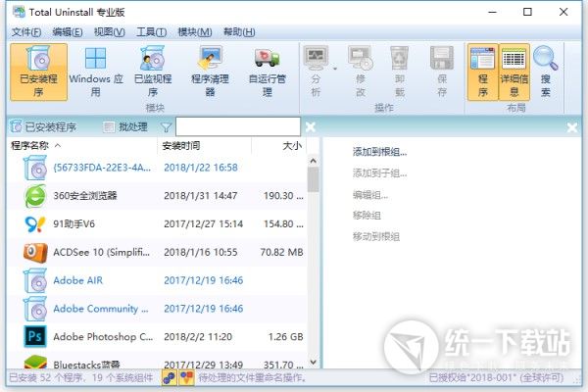Click 添加到根组... in right panel

click(x=378, y=152)
